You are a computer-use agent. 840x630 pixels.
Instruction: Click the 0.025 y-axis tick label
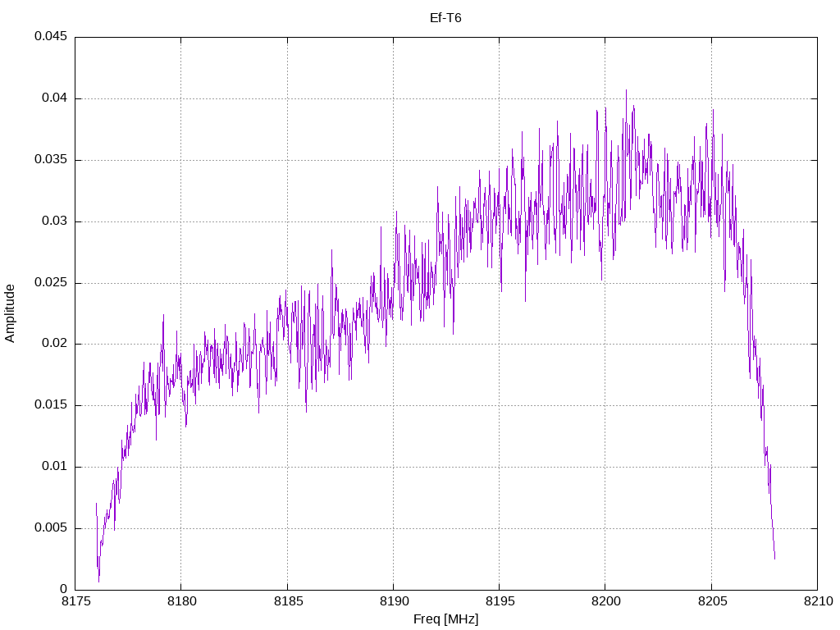tap(51, 282)
